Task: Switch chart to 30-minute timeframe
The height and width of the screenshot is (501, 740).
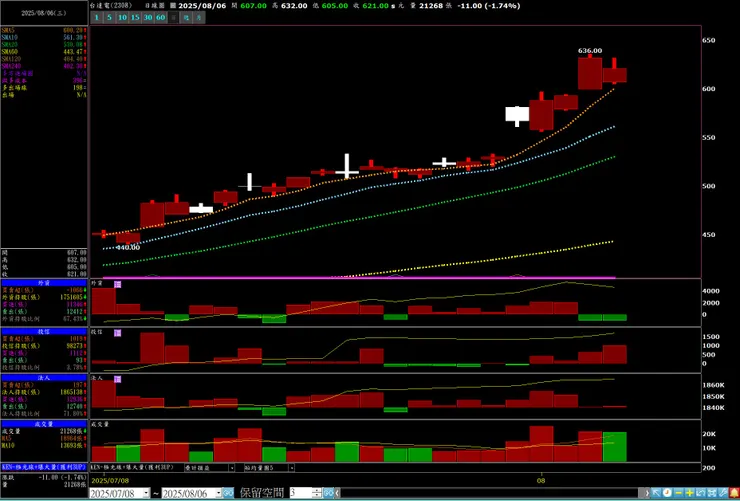Action: pos(148,18)
